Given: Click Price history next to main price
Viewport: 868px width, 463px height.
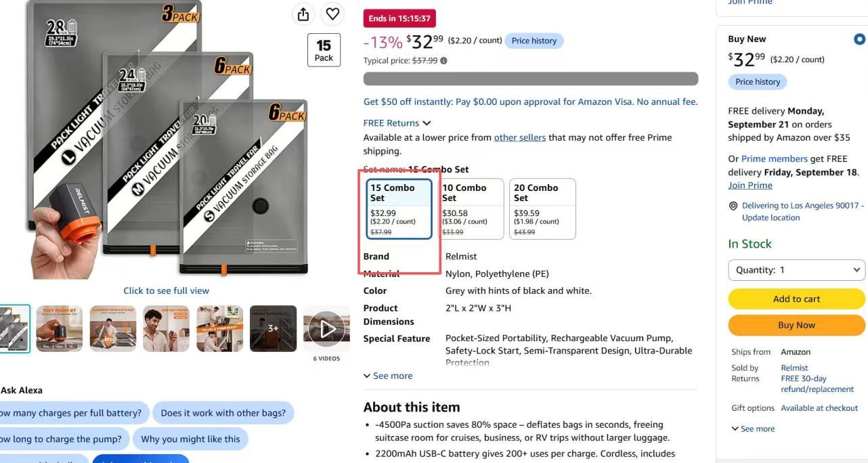Looking at the screenshot, I should (x=534, y=41).
